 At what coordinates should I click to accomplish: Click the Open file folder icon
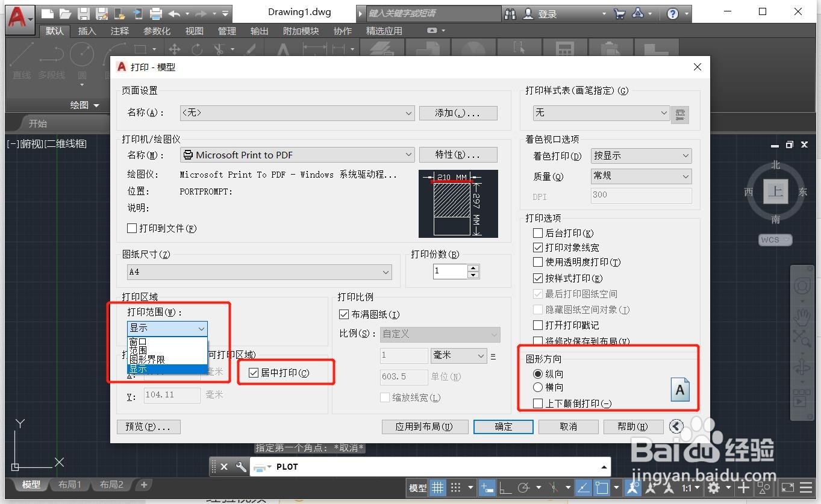click(65, 13)
